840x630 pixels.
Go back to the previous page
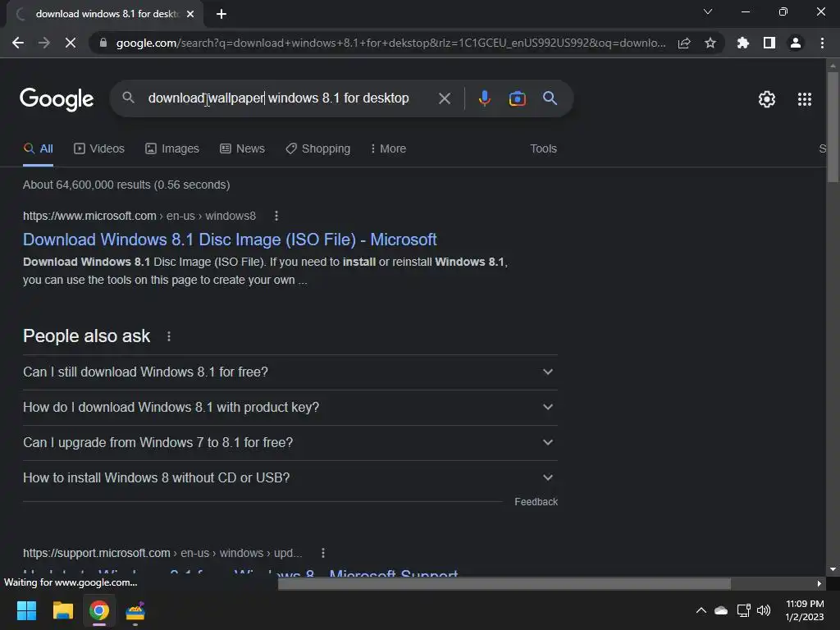click(x=18, y=43)
